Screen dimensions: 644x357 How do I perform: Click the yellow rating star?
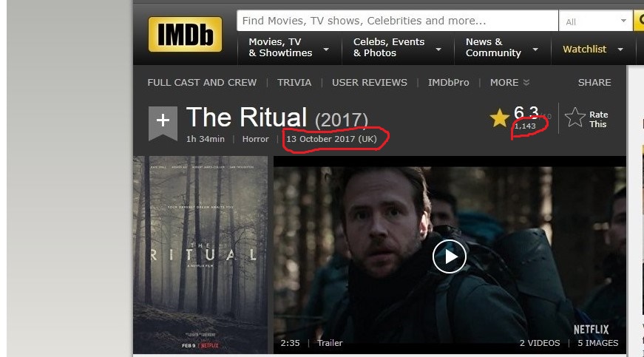[x=499, y=118]
